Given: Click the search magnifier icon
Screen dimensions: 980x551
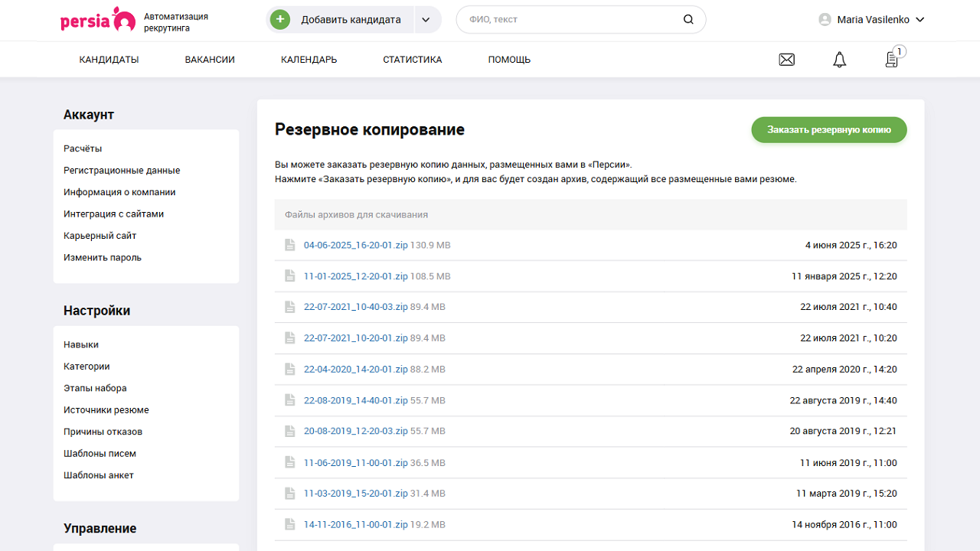Looking at the screenshot, I should coord(688,19).
